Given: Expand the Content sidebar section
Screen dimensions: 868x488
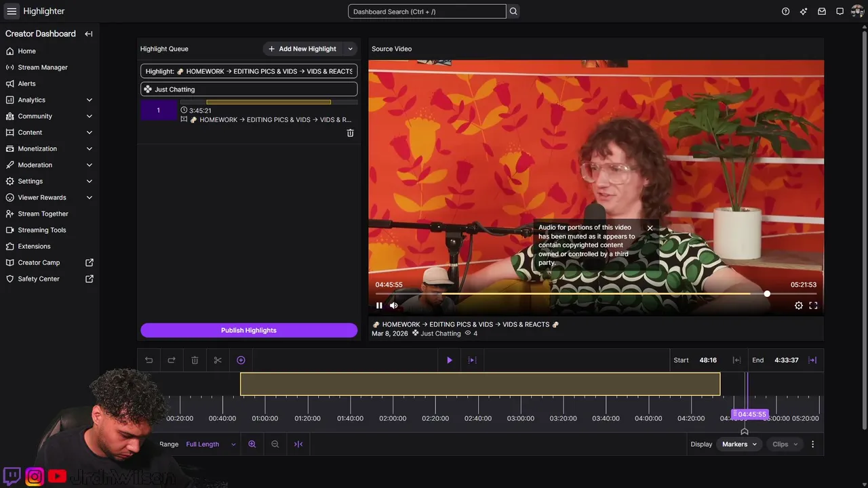Looking at the screenshot, I should click(90, 132).
